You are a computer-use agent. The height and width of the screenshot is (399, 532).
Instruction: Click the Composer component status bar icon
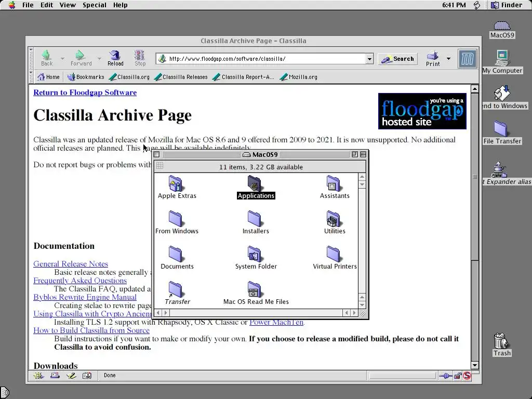(71, 376)
